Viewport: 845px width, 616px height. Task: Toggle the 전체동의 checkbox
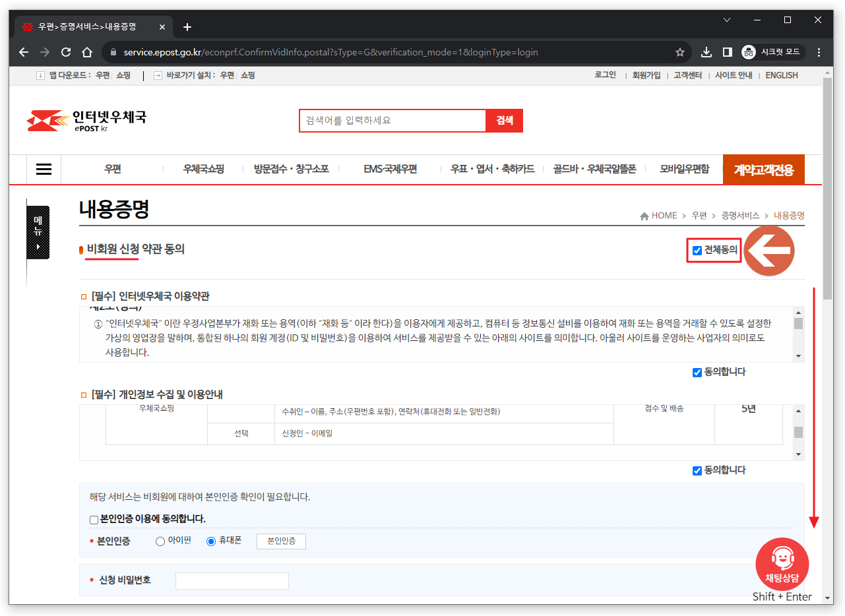(697, 251)
